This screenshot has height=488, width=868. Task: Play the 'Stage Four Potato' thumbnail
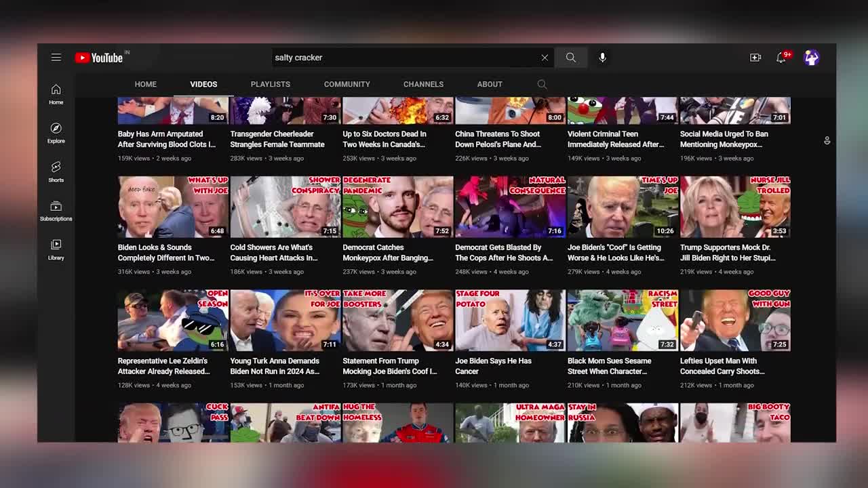click(511, 321)
